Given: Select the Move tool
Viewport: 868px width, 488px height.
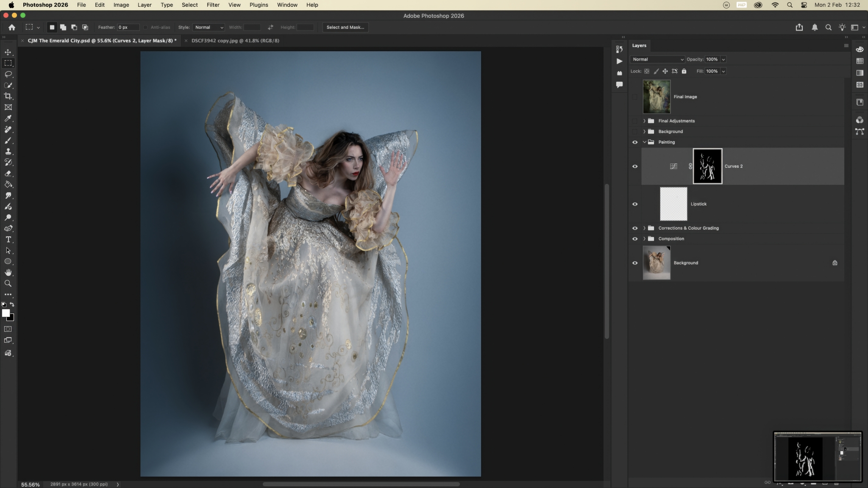Looking at the screenshot, I should coord(8,52).
